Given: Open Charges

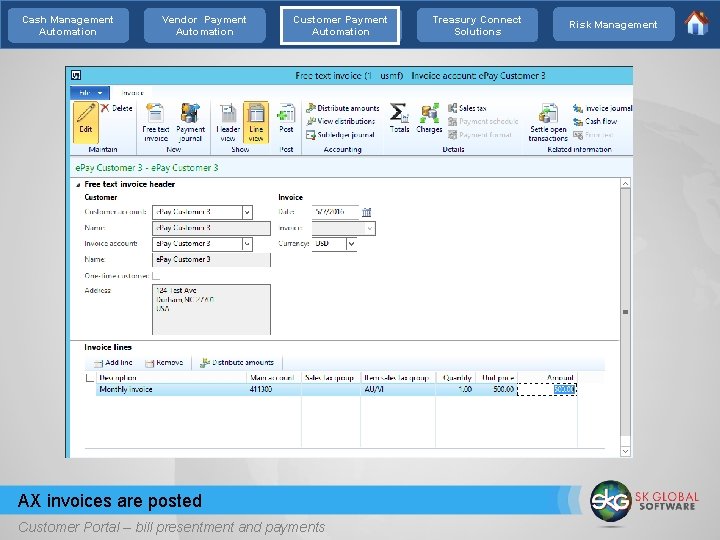Looking at the screenshot, I should click(x=429, y=118).
